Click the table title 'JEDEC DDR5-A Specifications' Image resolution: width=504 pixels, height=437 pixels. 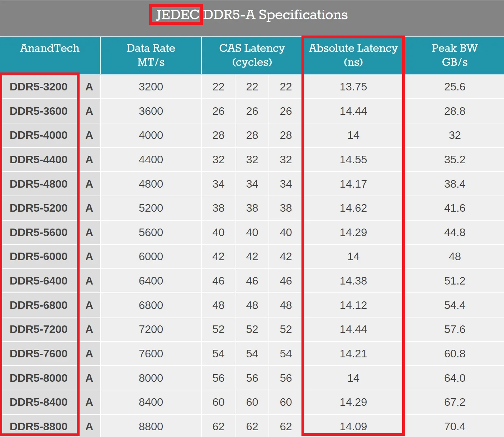click(x=252, y=15)
